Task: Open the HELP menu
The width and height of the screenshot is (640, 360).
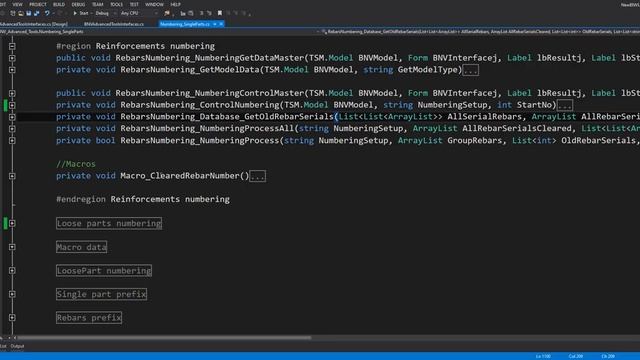Action: tap(176, 4)
